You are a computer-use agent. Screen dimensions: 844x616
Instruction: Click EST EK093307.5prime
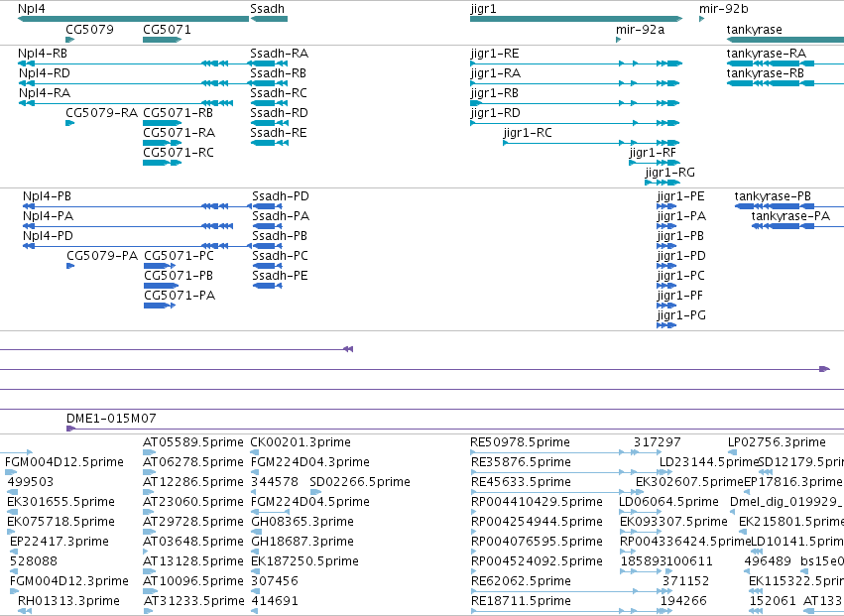pyautogui.click(x=641, y=532)
